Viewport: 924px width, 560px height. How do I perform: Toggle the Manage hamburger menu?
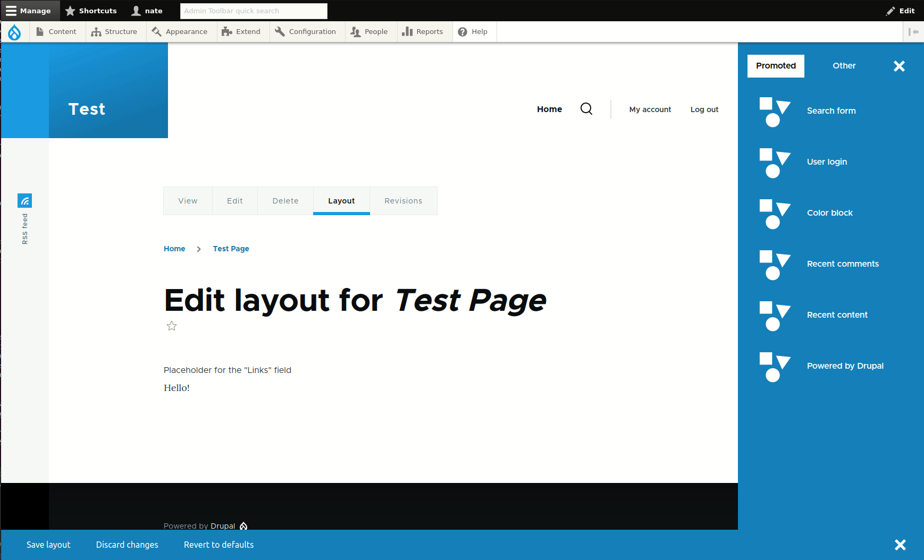coord(29,11)
